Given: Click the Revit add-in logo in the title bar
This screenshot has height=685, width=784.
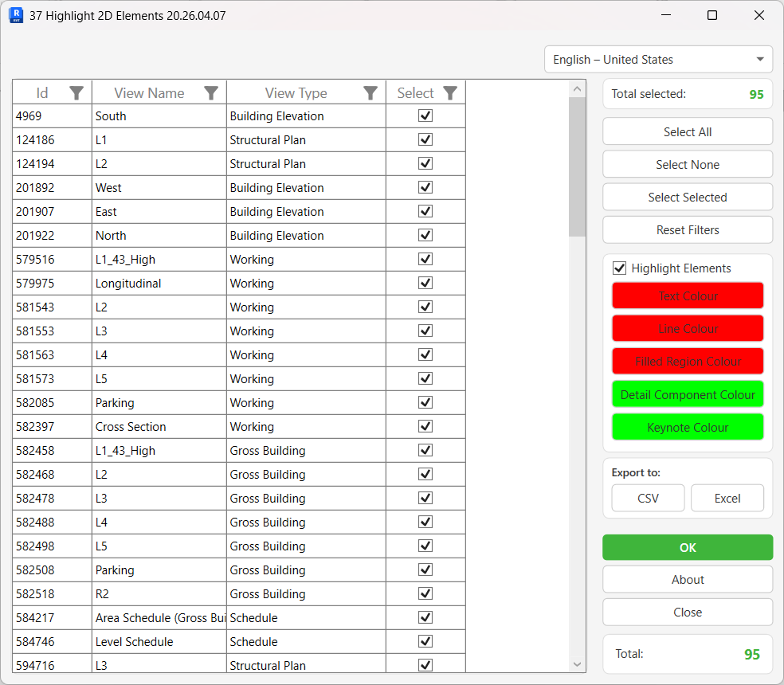Looking at the screenshot, I should coord(16,15).
